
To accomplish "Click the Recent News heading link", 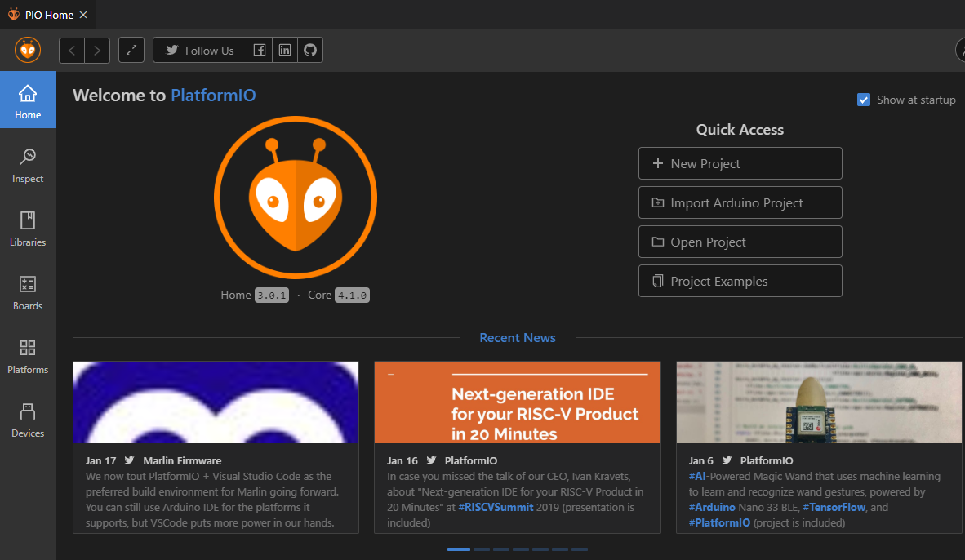I will (517, 338).
